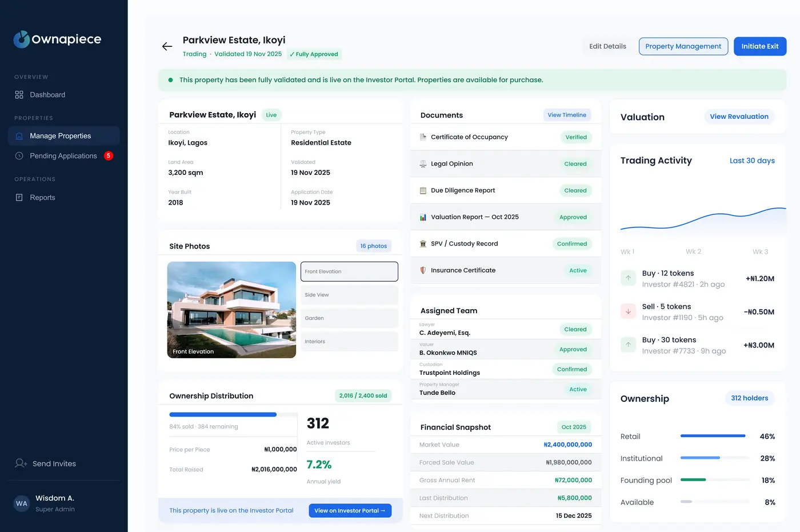Click the 312 holders badge
Viewport: 800px width, 532px height.
coord(750,398)
